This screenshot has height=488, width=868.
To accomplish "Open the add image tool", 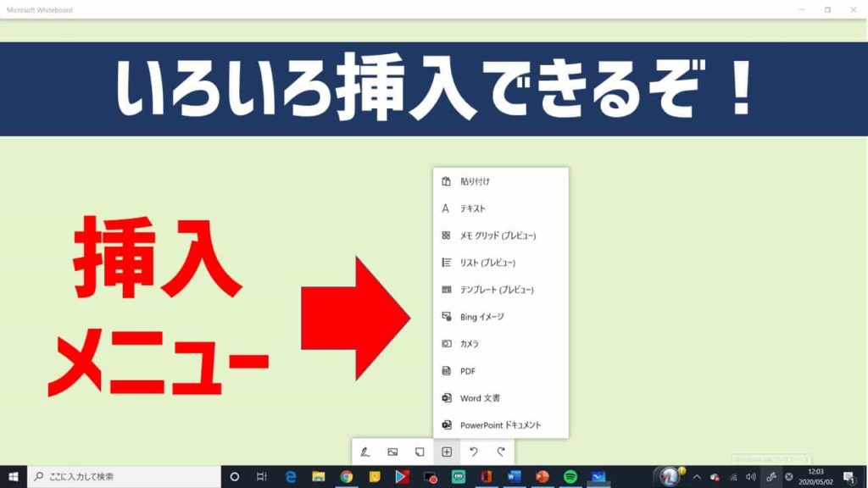I will point(392,452).
